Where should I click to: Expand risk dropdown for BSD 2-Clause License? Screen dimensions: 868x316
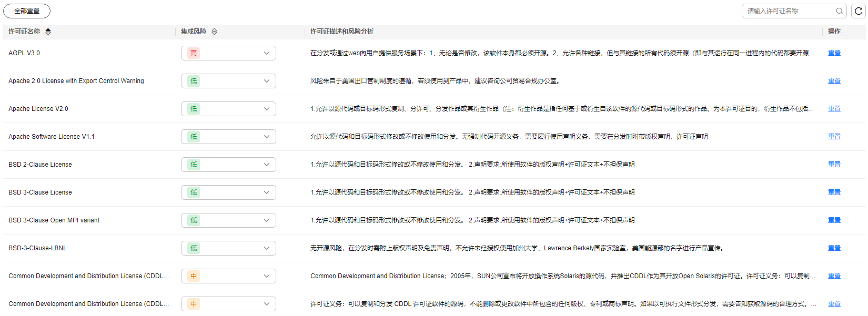tap(228, 165)
